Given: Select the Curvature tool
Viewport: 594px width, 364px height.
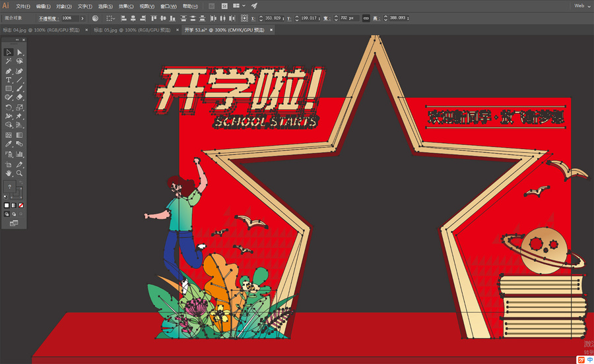Looking at the screenshot, I should [x=20, y=71].
